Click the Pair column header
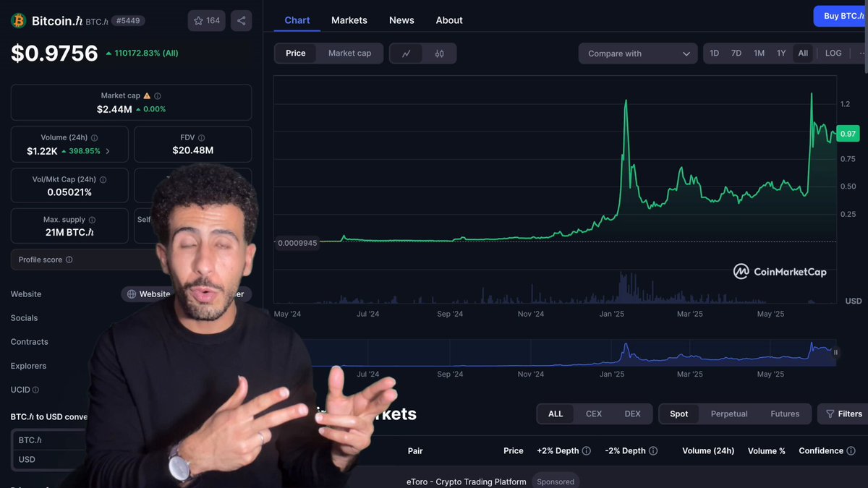The height and width of the screenshot is (488, 868). 415,450
